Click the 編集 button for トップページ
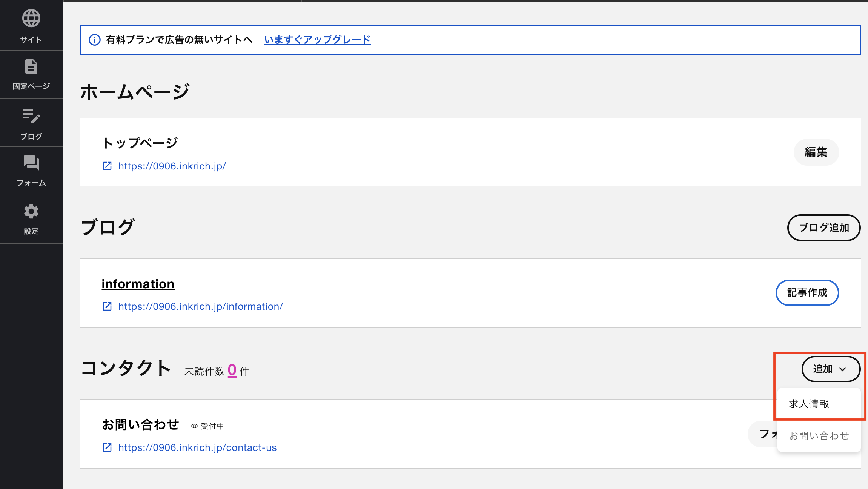This screenshot has width=868, height=489. [816, 152]
